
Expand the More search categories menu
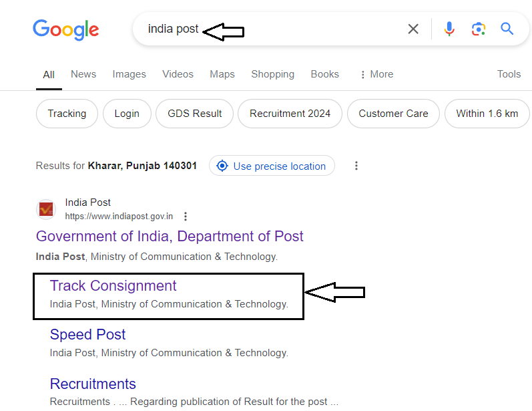click(376, 74)
